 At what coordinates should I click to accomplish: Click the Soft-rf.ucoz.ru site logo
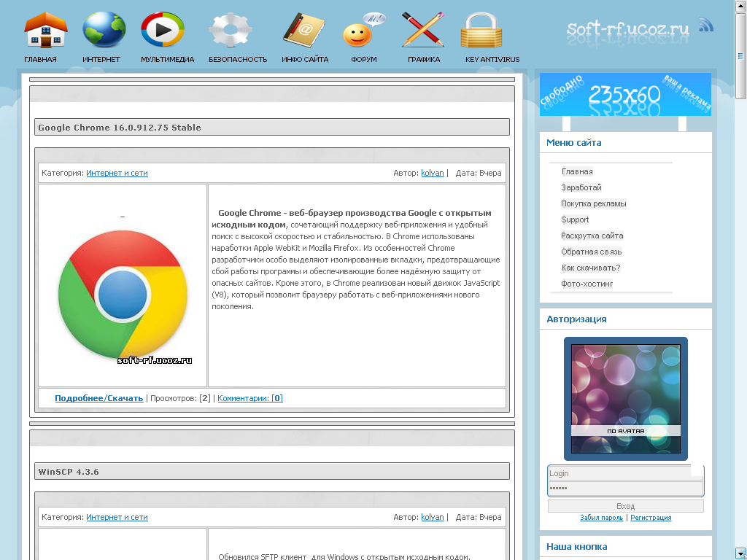pos(627,29)
